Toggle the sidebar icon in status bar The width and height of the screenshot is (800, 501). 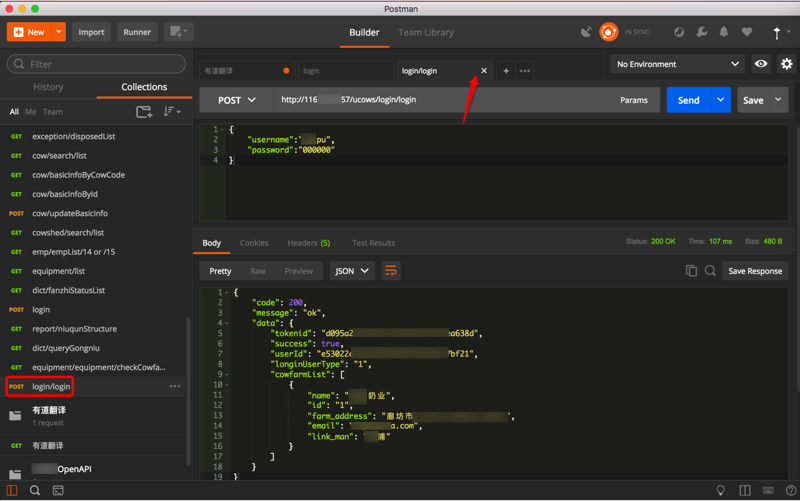[12, 490]
